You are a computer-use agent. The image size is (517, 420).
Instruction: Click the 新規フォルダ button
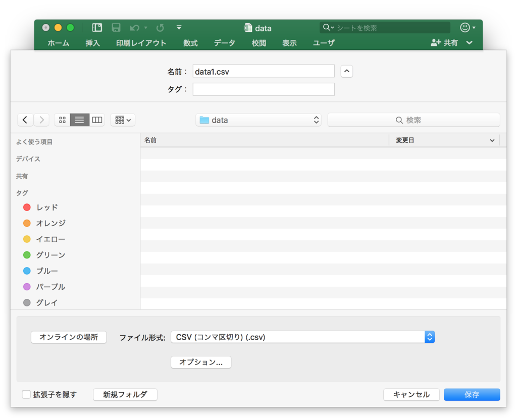click(125, 395)
